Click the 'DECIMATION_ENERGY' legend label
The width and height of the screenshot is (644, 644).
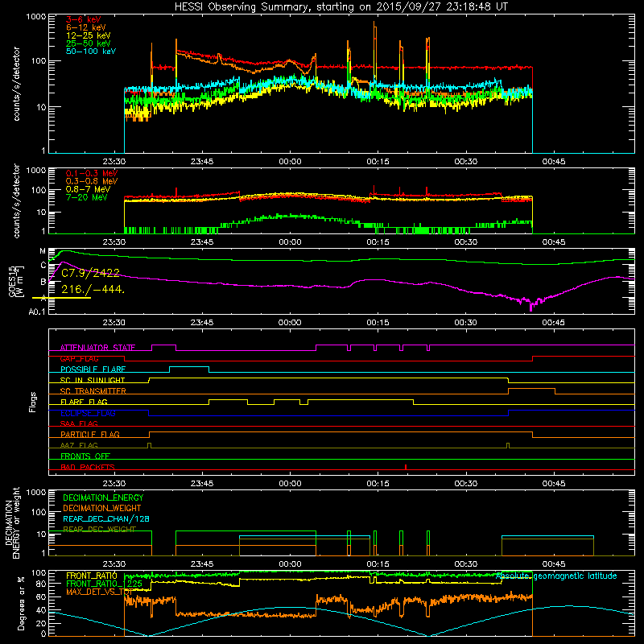(103, 497)
